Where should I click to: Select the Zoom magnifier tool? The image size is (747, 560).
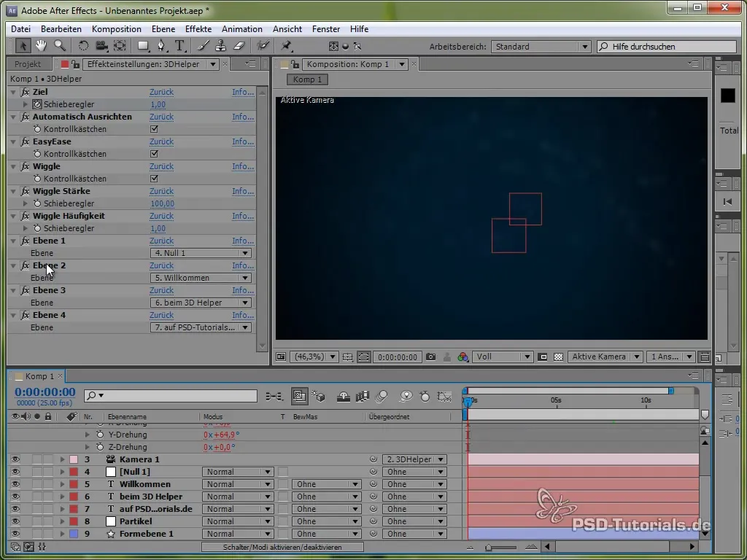pyautogui.click(x=60, y=46)
